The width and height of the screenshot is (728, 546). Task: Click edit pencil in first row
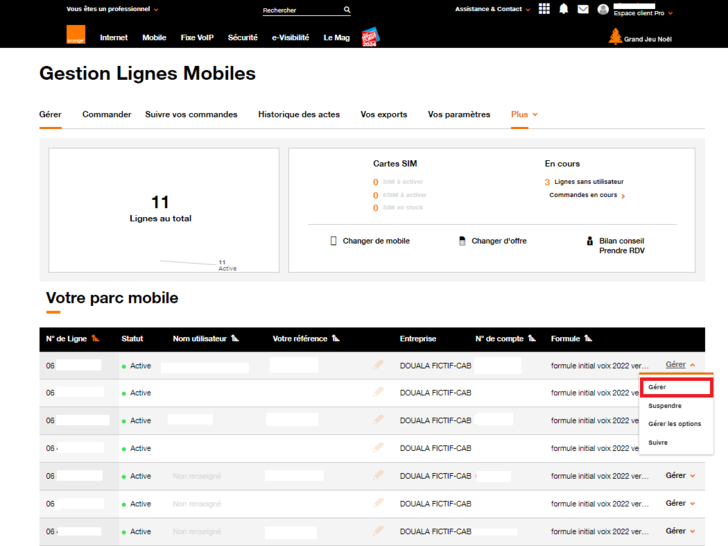(x=379, y=365)
